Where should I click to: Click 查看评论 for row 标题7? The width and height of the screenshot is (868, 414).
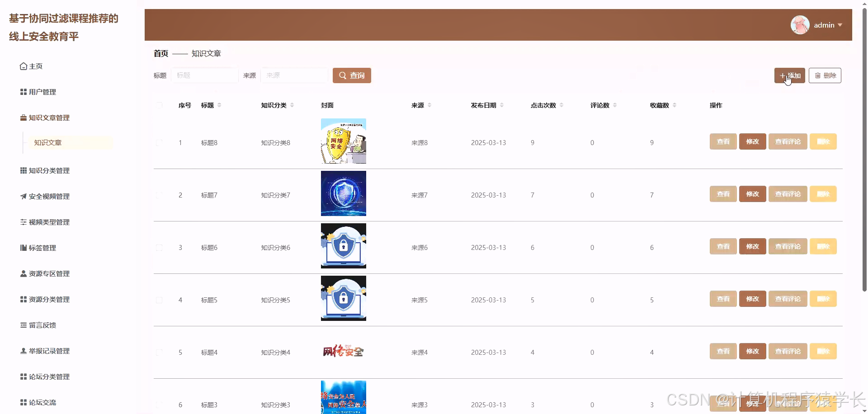pos(788,193)
